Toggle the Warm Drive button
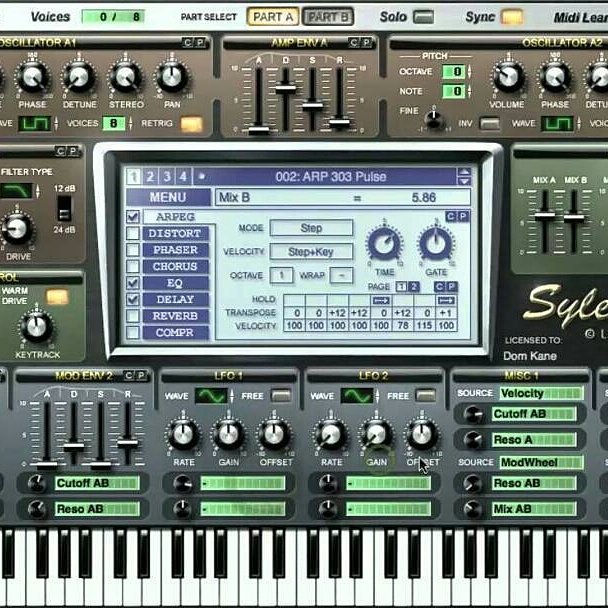 click(57, 297)
